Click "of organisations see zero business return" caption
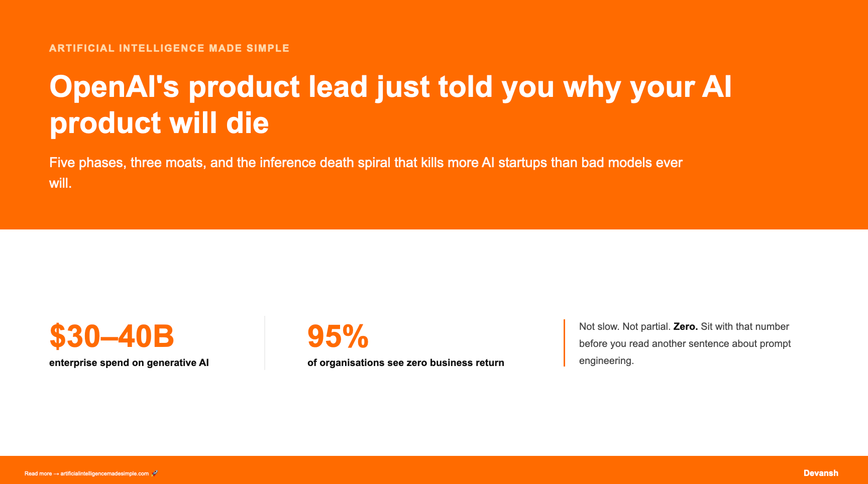The image size is (868, 484). (x=406, y=362)
